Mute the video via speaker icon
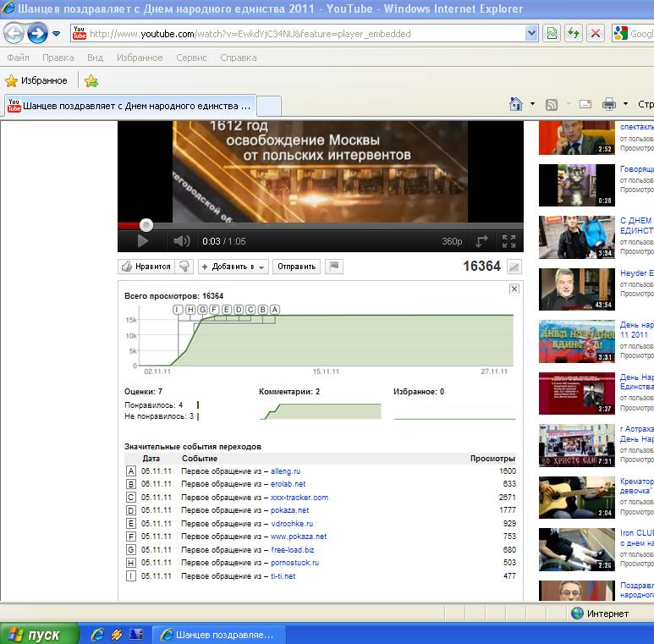Image resolution: width=654 pixels, height=644 pixels. 181,241
